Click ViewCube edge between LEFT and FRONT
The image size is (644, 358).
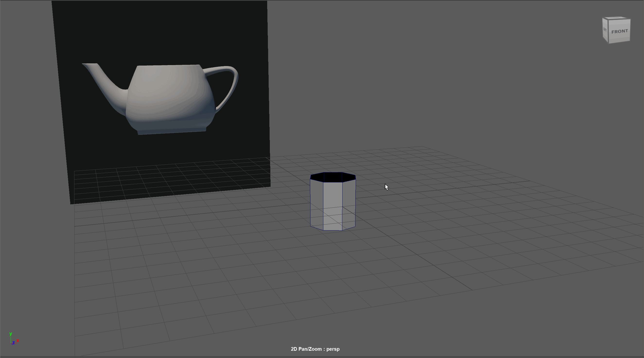click(608, 31)
